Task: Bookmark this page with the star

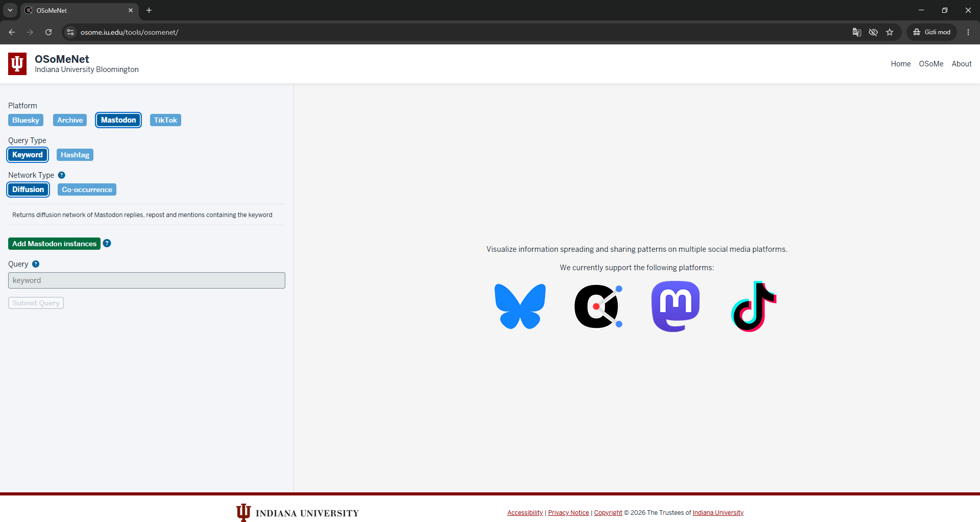Action: (890, 32)
